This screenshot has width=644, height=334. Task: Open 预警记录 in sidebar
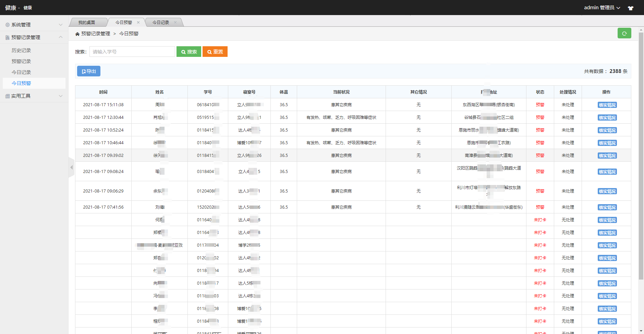coord(21,61)
